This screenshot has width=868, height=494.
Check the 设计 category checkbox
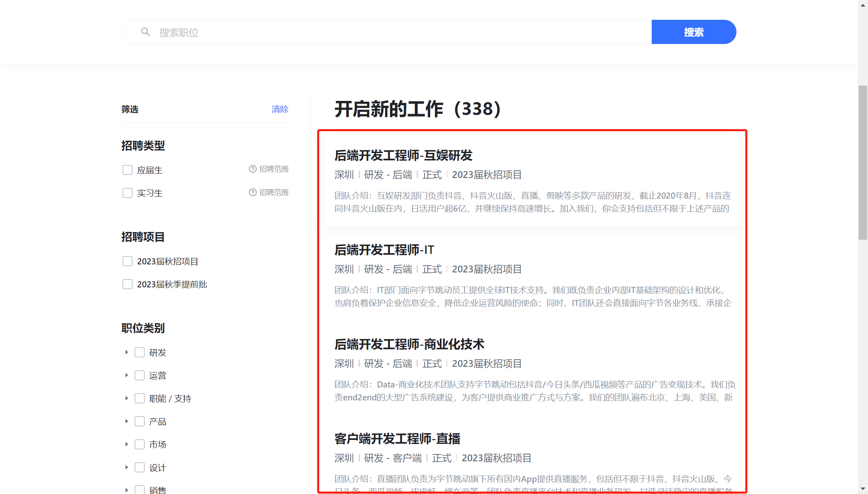pos(140,467)
